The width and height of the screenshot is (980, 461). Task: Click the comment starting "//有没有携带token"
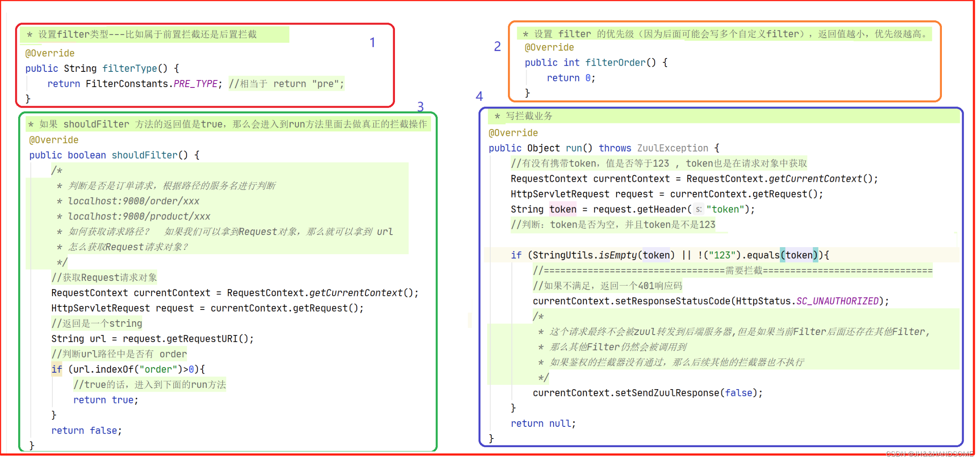pyautogui.click(x=659, y=163)
